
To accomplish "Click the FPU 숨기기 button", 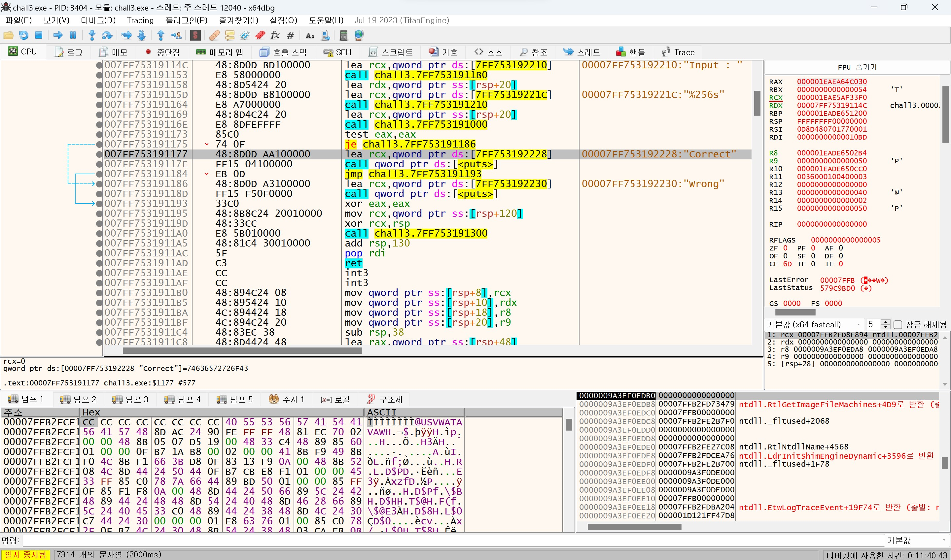I will 857,67.
